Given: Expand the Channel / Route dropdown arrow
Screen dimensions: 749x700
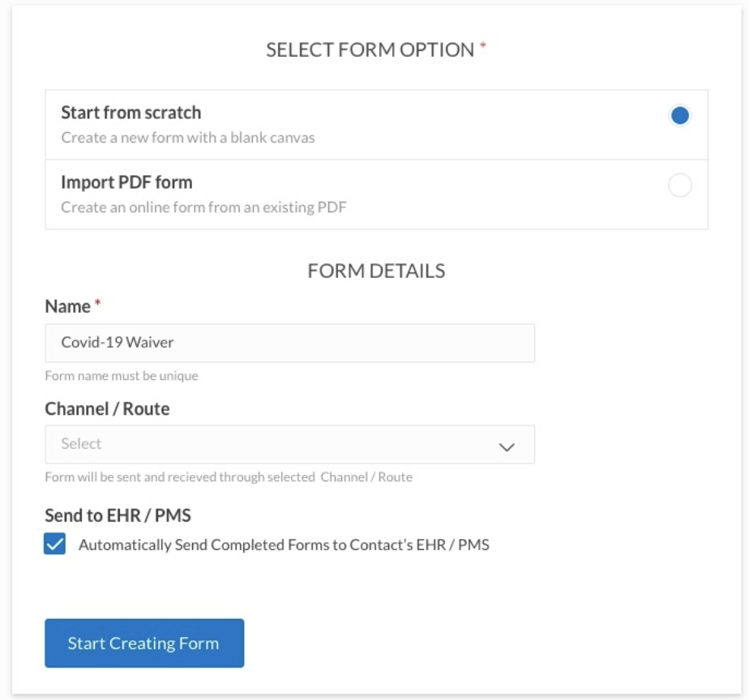Looking at the screenshot, I should click(507, 446).
